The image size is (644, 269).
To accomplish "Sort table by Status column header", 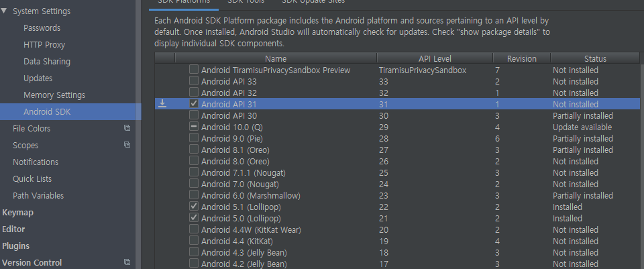I will [595, 58].
